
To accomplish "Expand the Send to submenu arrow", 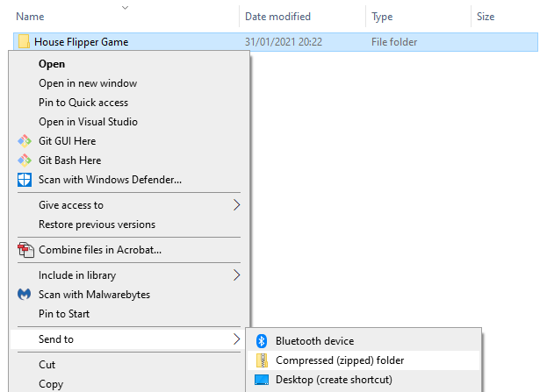I will click(x=236, y=339).
